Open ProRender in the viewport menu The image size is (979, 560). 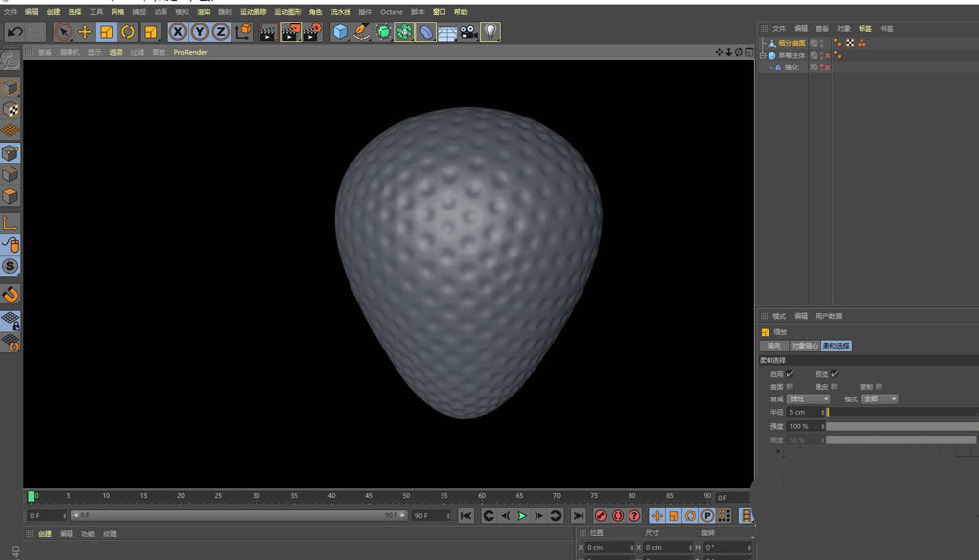(190, 52)
